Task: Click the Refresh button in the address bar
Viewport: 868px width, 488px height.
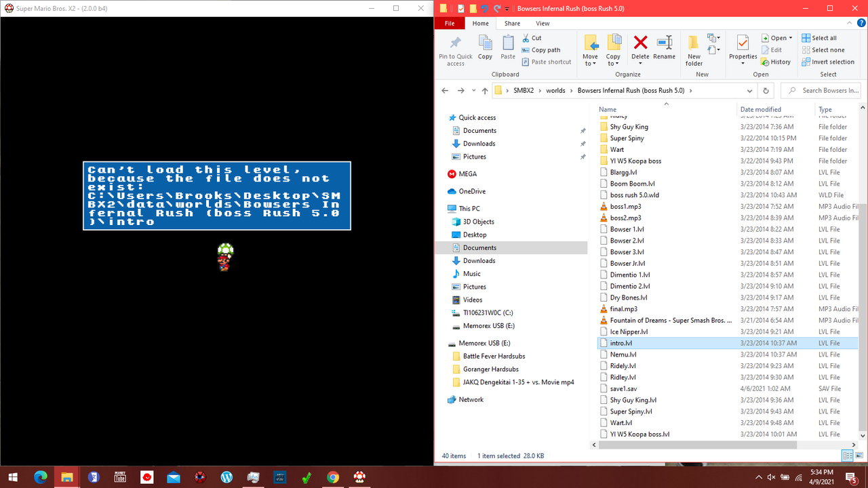Action: 765,89
